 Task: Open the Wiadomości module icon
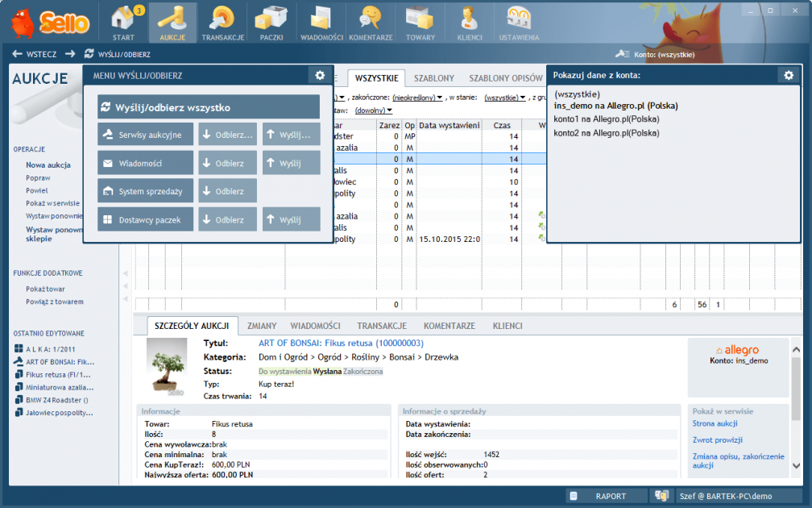click(x=321, y=23)
